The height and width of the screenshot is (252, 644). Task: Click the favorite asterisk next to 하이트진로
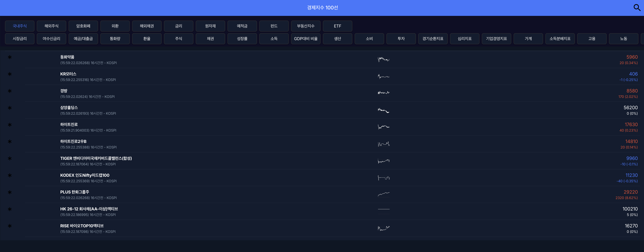tap(10, 125)
